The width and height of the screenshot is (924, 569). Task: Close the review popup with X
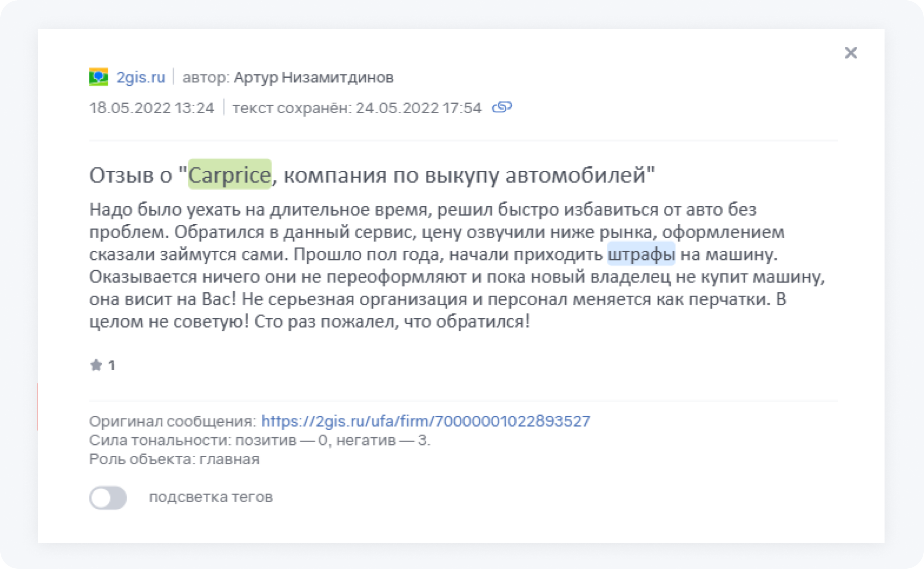tap(851, 53)
